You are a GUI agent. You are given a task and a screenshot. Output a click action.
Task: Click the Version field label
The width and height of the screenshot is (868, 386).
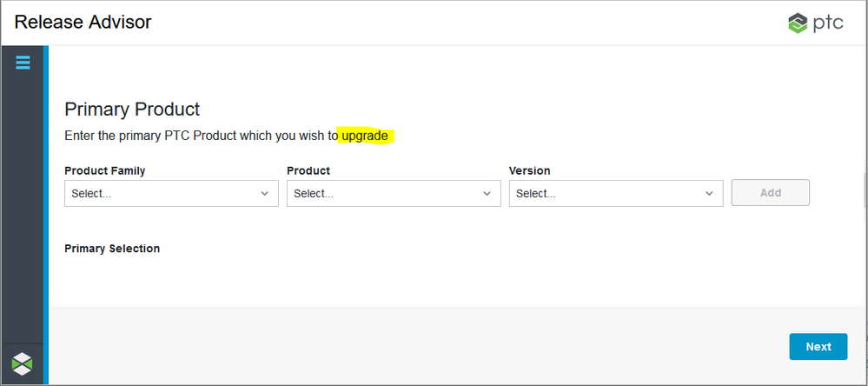coord(529,170)
